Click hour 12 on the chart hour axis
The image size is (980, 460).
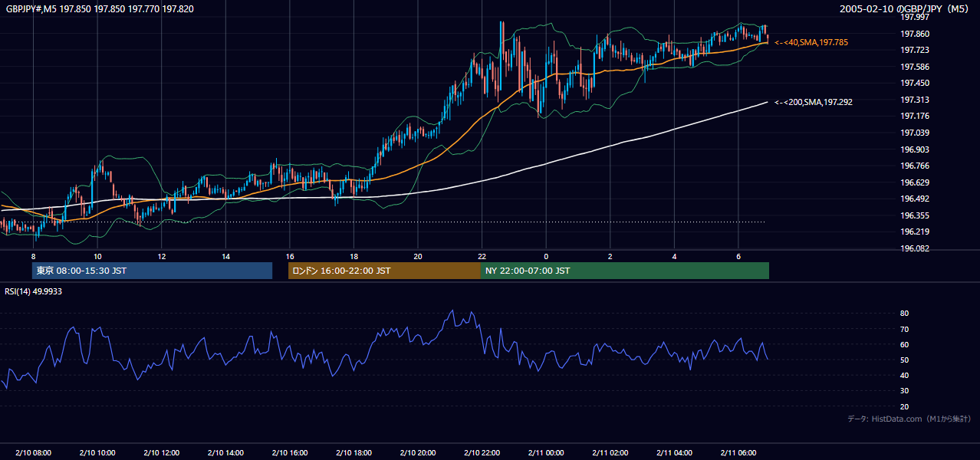[x=161, y=256]
